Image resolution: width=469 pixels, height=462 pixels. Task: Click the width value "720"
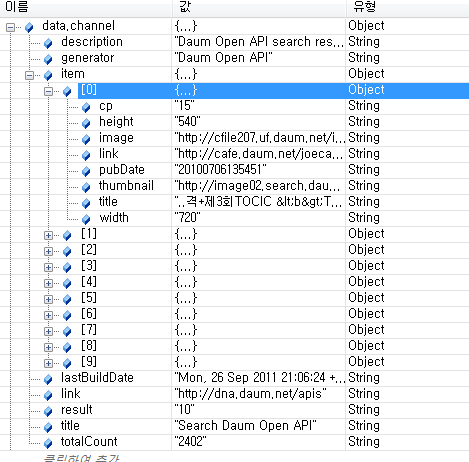pos(187,218)
